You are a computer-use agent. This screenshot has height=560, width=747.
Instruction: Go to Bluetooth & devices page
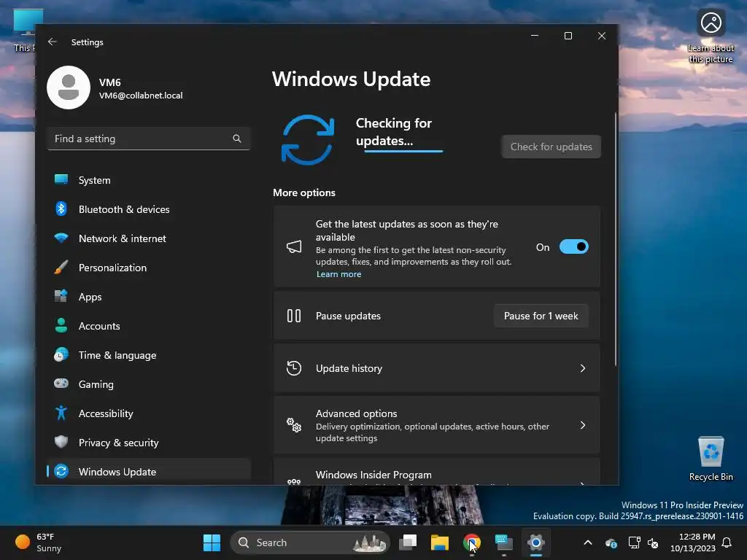point(149,209)
